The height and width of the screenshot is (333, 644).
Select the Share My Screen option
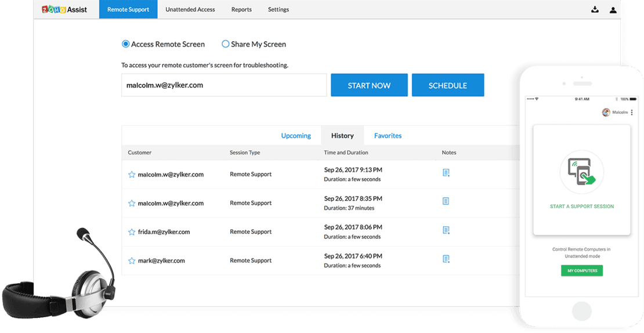pos(226,44)
